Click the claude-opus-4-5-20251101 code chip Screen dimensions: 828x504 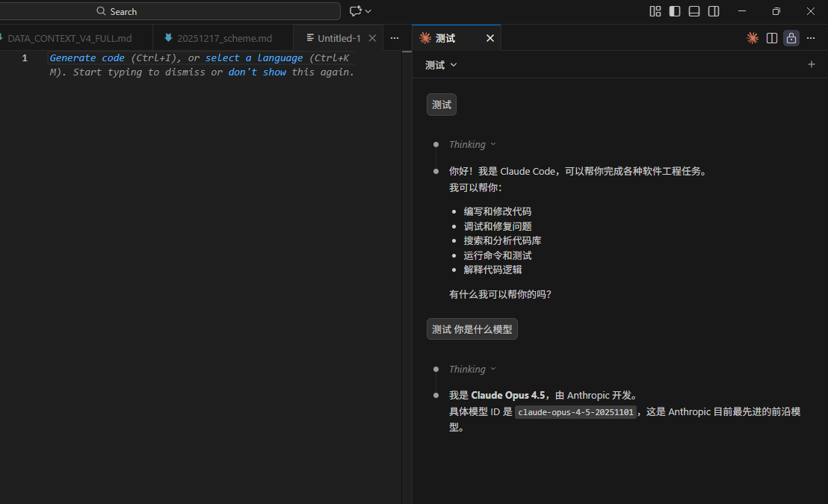click(575, 411)
